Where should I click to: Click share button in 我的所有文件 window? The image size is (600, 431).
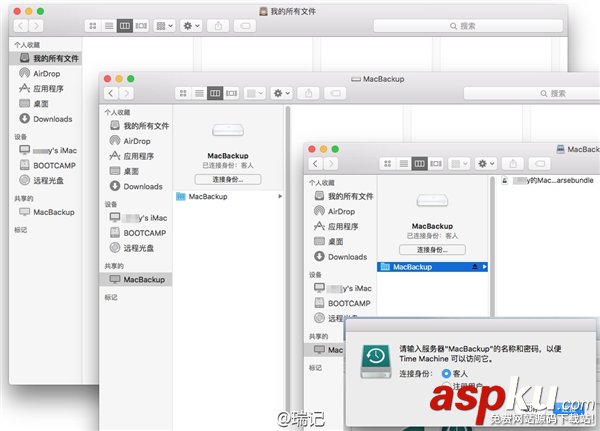[x=218, y=26]
